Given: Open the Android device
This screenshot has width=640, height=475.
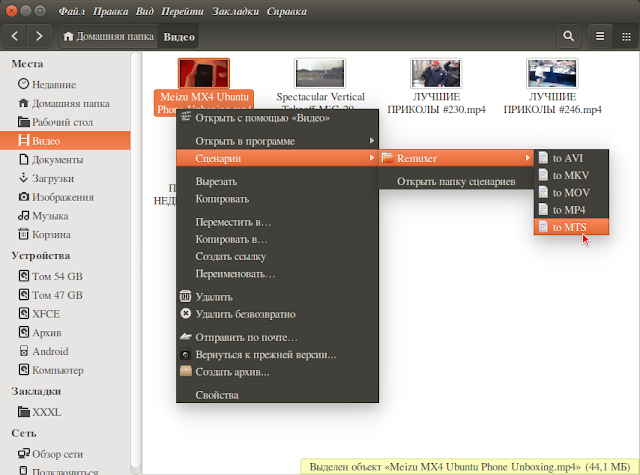Looking at the screenshot, I should click(x=65, y=351).
